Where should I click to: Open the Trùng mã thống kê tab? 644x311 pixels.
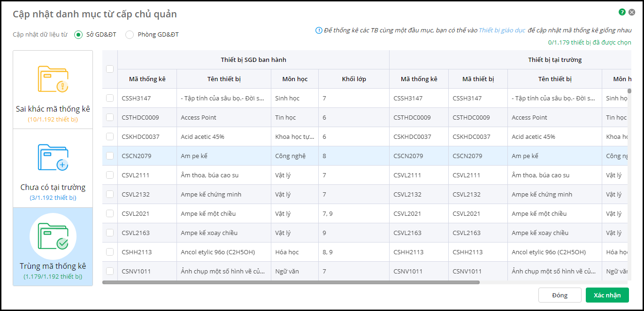pos(53,266)
